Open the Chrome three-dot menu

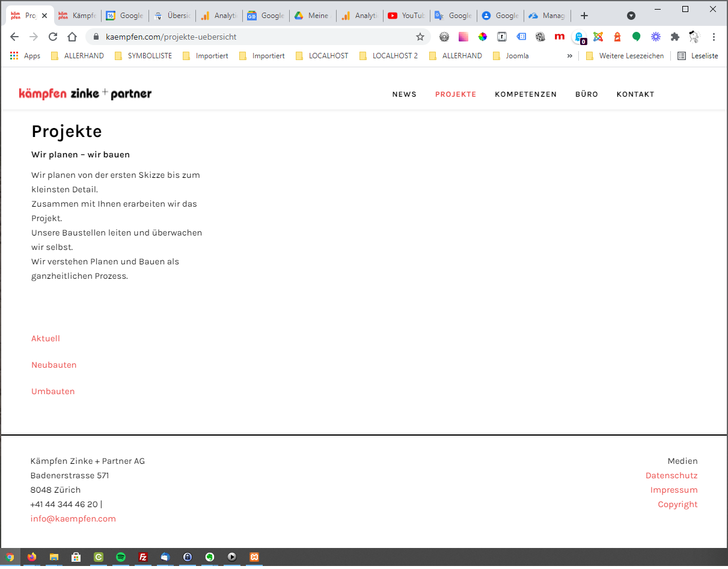[714, 37]
